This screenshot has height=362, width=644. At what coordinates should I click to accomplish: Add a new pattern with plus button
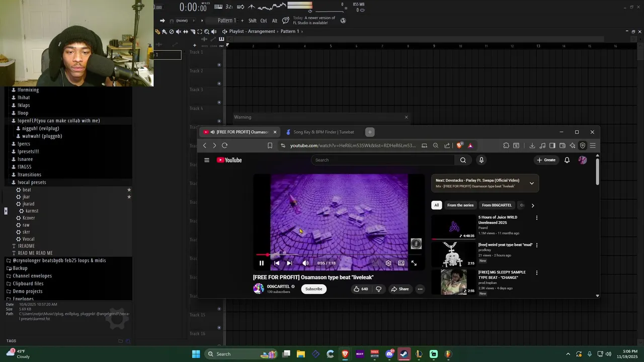coord(242,21)
